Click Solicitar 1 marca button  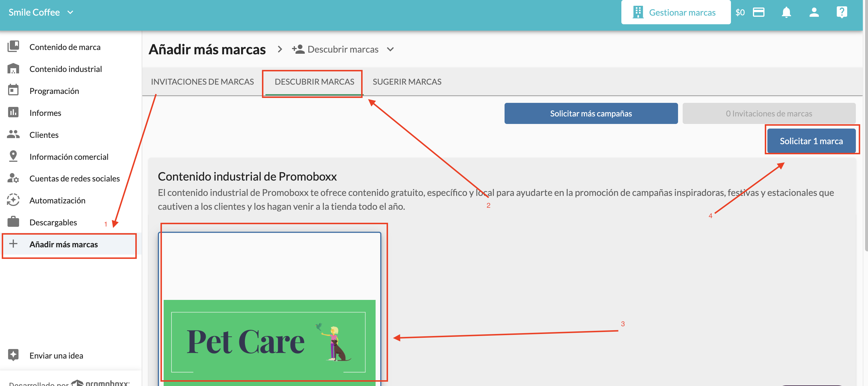pos(811,141)
